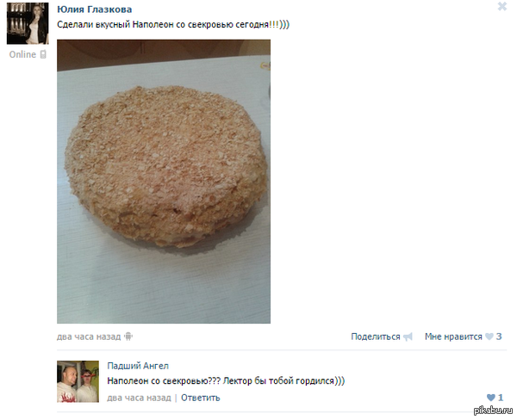The height and width of the screenshot is (420, 517).
Task: Open the Юлия Глазкова profile name link
Action: 94,9
